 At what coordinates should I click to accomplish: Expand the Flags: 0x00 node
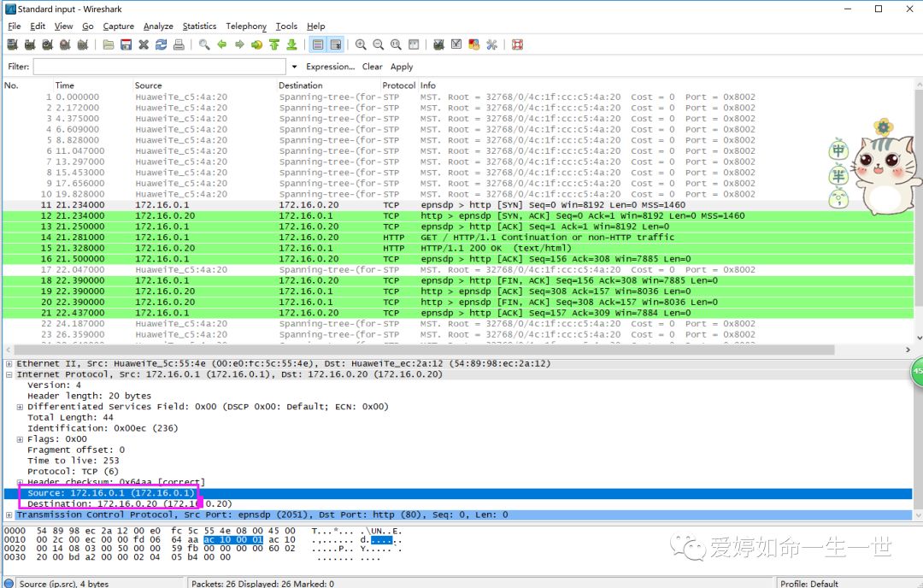(x=20, y=439)
